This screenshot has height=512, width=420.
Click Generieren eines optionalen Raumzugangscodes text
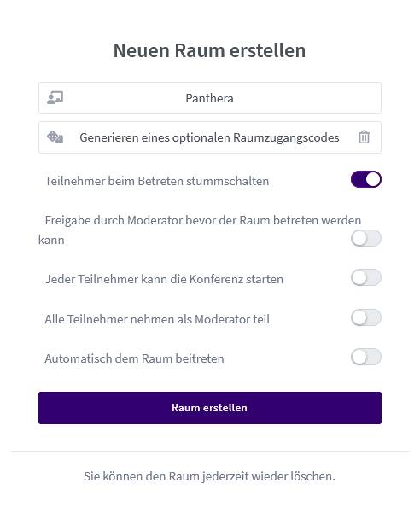pos(209,137)
